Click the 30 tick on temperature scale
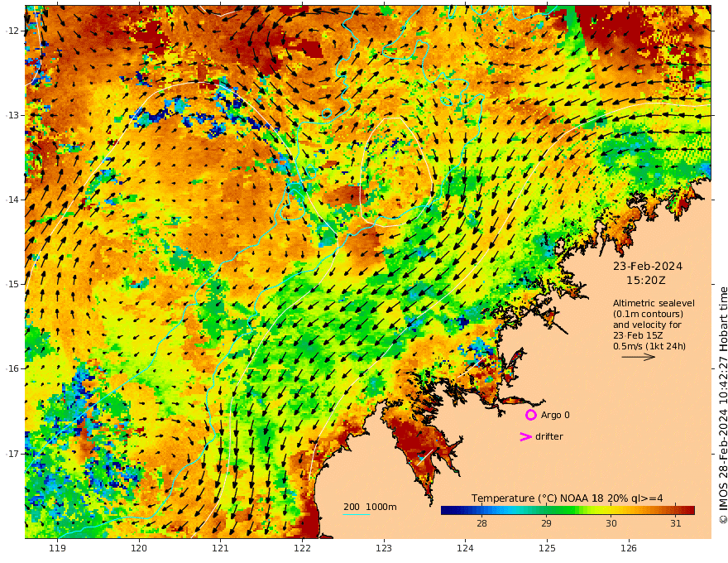 [611, 523]
